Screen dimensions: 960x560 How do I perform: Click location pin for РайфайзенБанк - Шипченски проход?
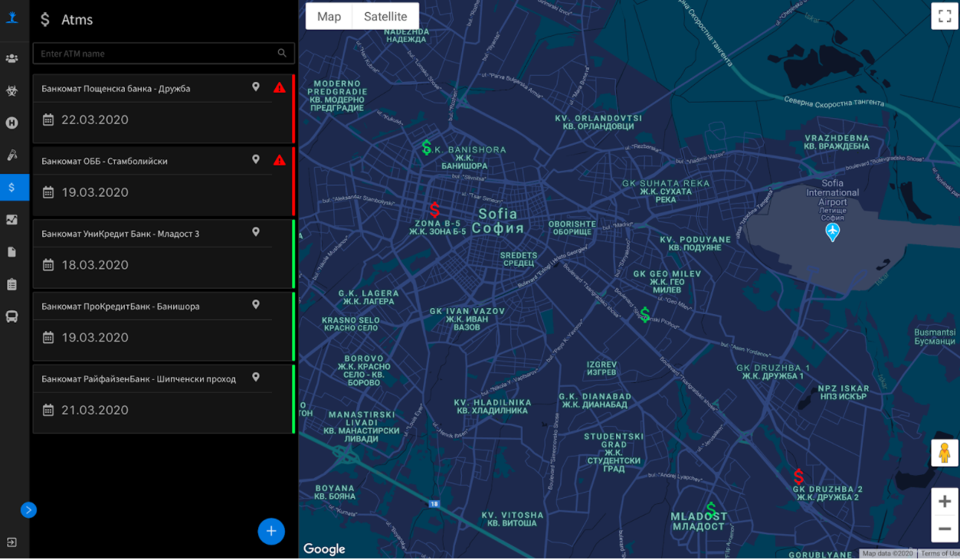click(256, 378)
